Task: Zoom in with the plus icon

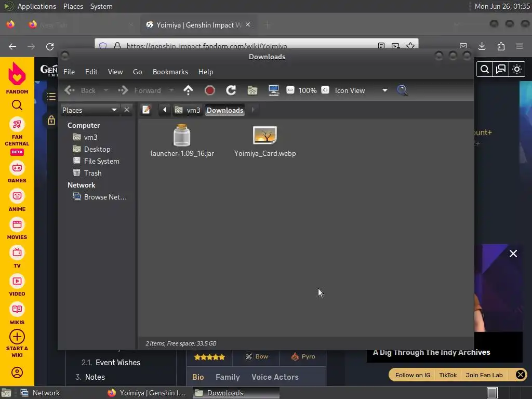Action: (x=325, y=90)
